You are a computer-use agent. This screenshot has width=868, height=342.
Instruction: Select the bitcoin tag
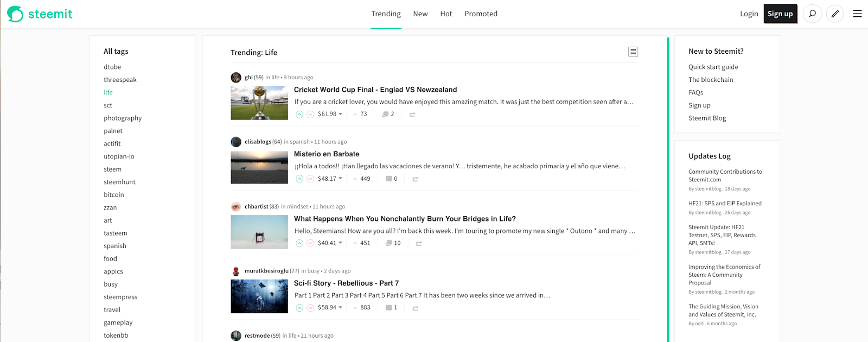click(114, 195)
